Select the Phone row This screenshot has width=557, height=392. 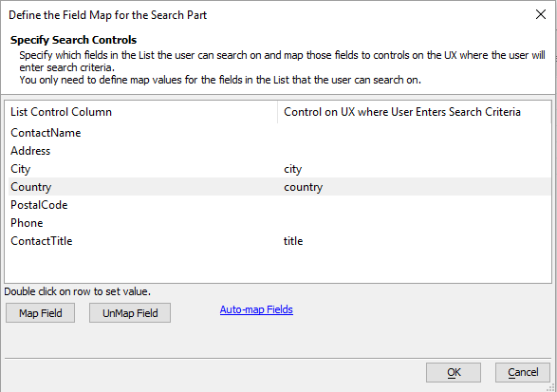pos(279,223)
